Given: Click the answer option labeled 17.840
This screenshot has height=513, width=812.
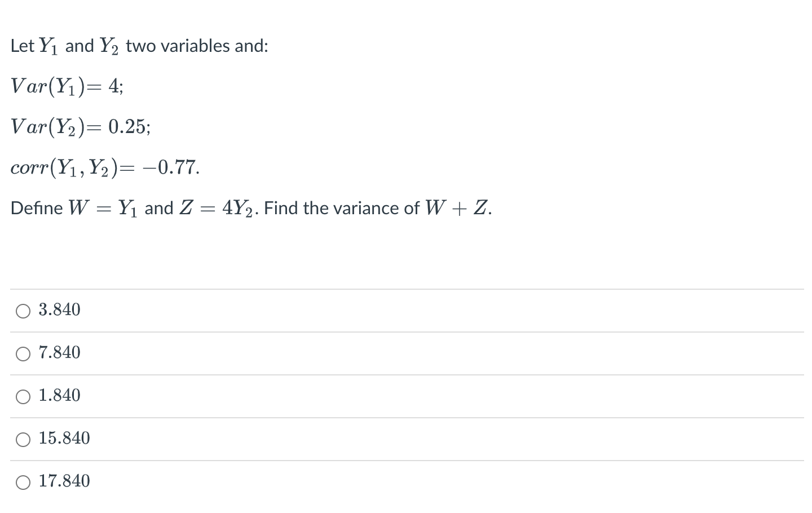Looking at the screenshot, I should pos(64,481).
